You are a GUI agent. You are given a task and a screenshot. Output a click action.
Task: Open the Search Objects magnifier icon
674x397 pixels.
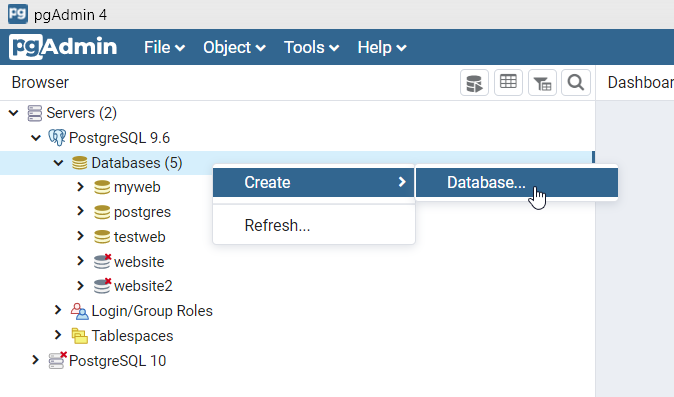coord(576,82)
